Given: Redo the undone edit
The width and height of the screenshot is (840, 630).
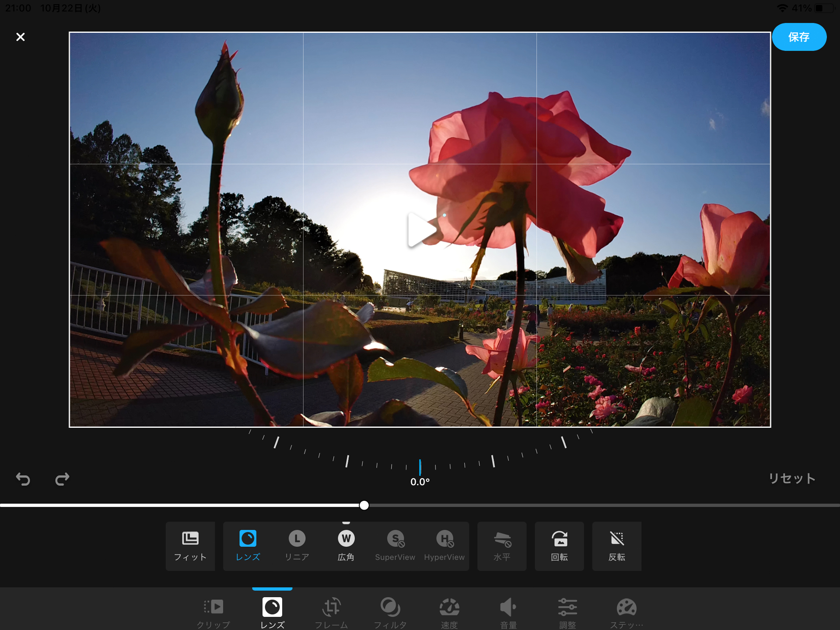Looking at the screenshot, I should [x=62, y=479].
